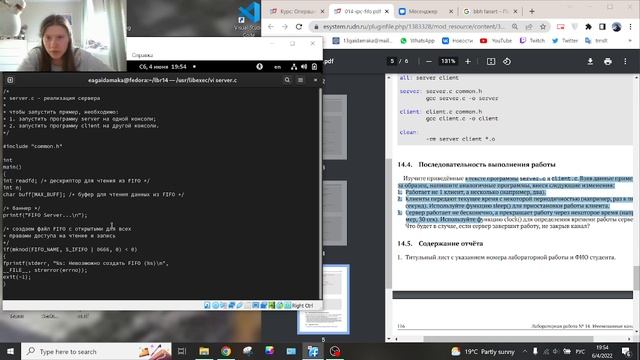Click the PDF fit to page icon

point(491,61)
